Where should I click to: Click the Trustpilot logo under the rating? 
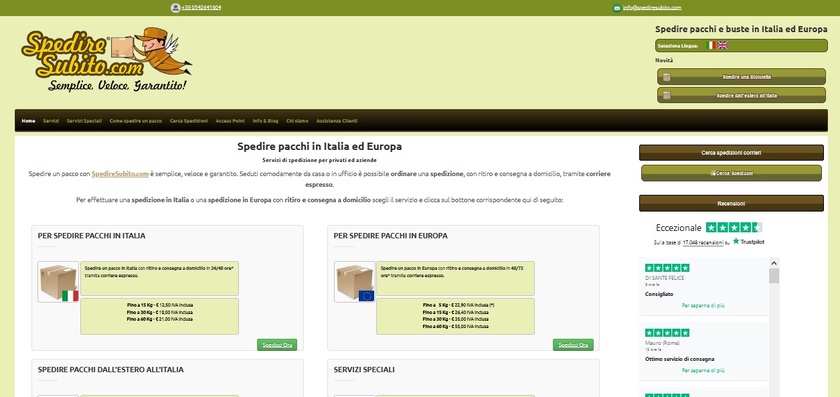748,242
